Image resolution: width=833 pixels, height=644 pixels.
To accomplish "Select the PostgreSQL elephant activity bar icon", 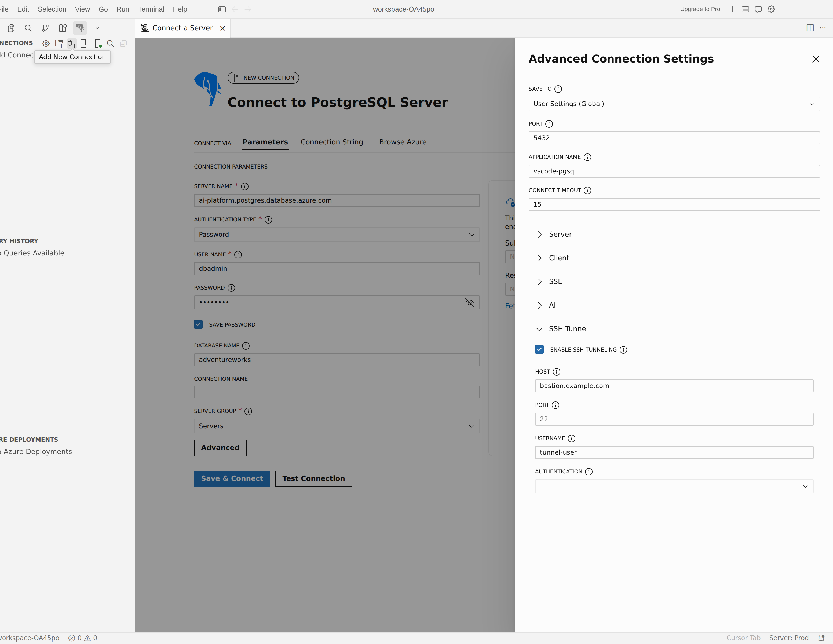I will [80, 28].
